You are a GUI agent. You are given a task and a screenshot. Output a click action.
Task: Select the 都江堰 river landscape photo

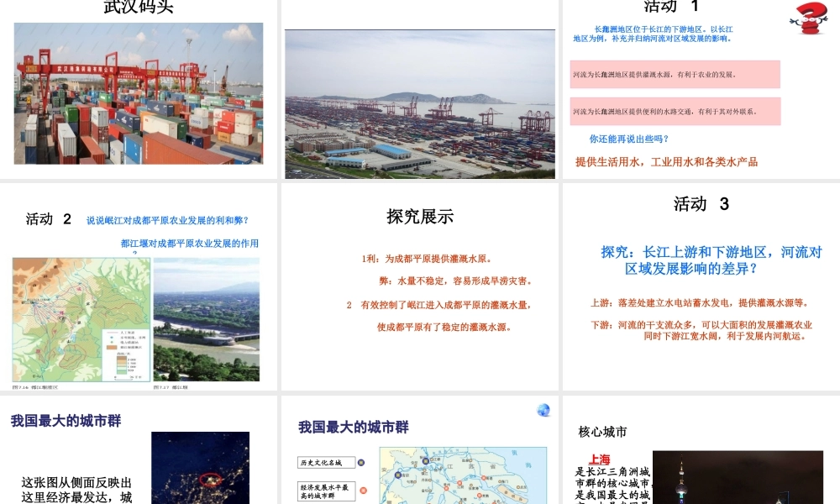point(207,320)
